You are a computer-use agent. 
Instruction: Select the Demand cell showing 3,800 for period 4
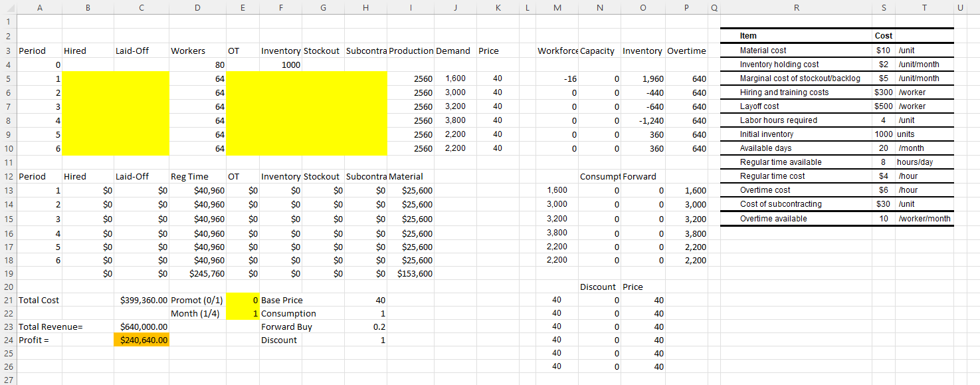coord(456,120)
